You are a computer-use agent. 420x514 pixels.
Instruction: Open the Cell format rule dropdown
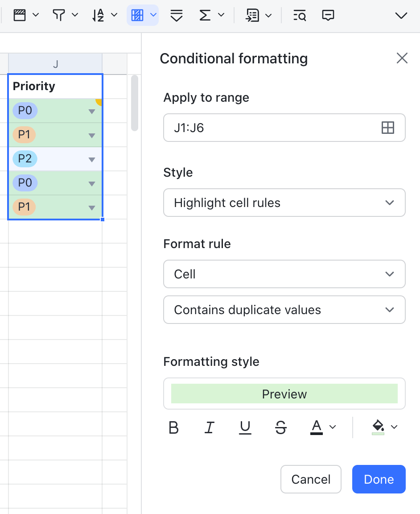tap(284, 274)
